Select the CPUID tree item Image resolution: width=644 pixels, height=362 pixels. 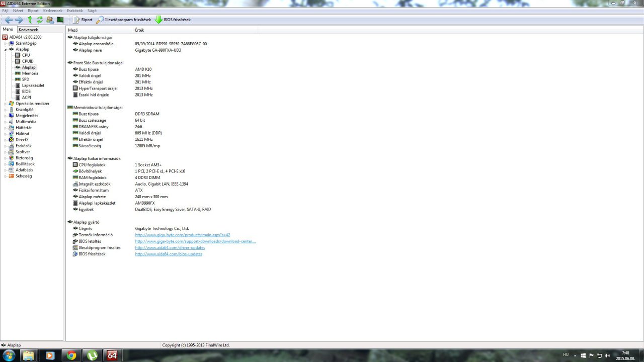point(28,61)
